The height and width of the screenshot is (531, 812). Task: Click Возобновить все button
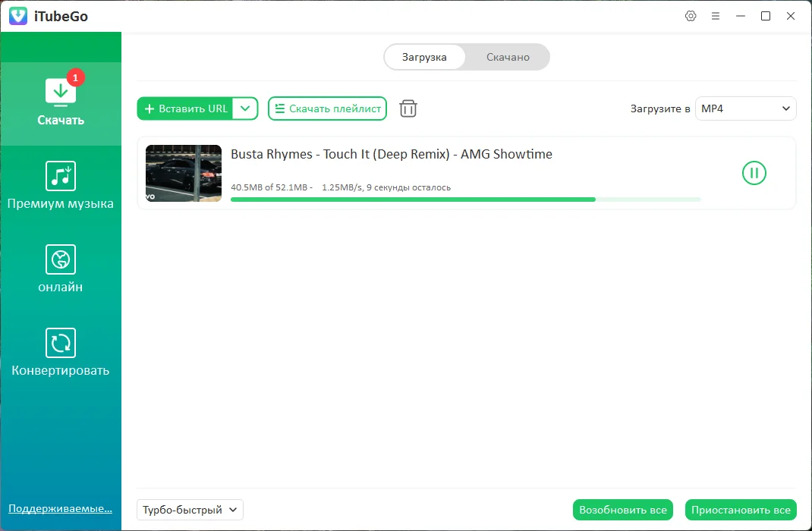click(x=623, y=510)
